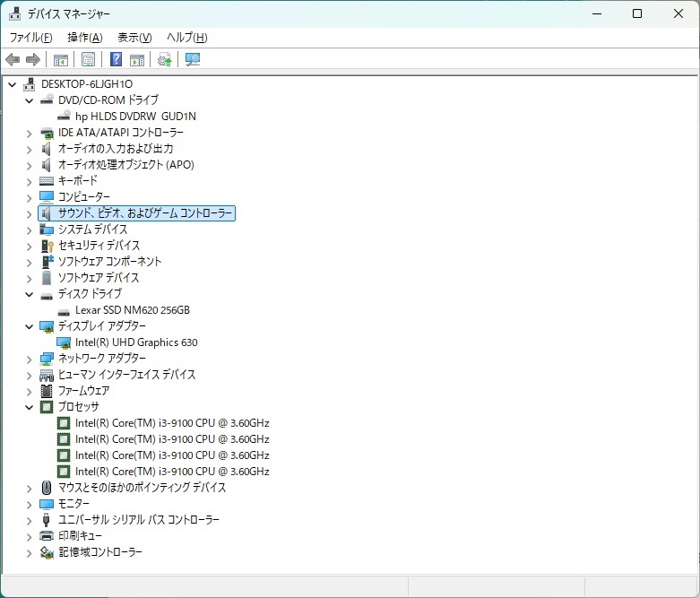Screen dimensions: 700x598
Task: Open the blue Help question-mark icon
Action: point(117,59)
